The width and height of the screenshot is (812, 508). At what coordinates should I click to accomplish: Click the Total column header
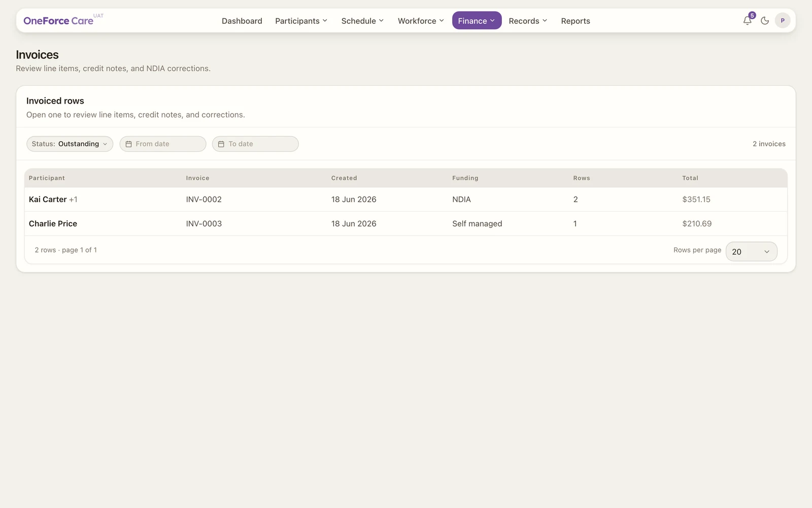point(690,178)
